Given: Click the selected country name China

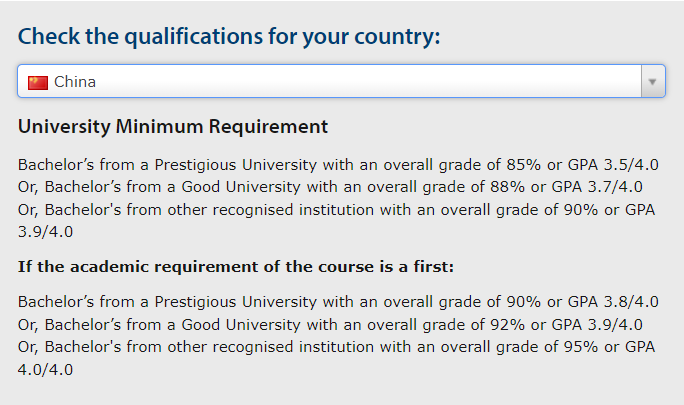Looking at the screenshot, I should [x=75, y=82].
